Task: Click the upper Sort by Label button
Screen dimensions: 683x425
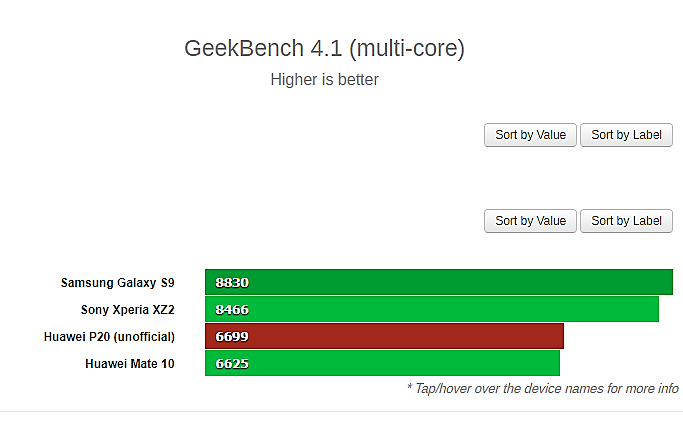Action: 626,135
